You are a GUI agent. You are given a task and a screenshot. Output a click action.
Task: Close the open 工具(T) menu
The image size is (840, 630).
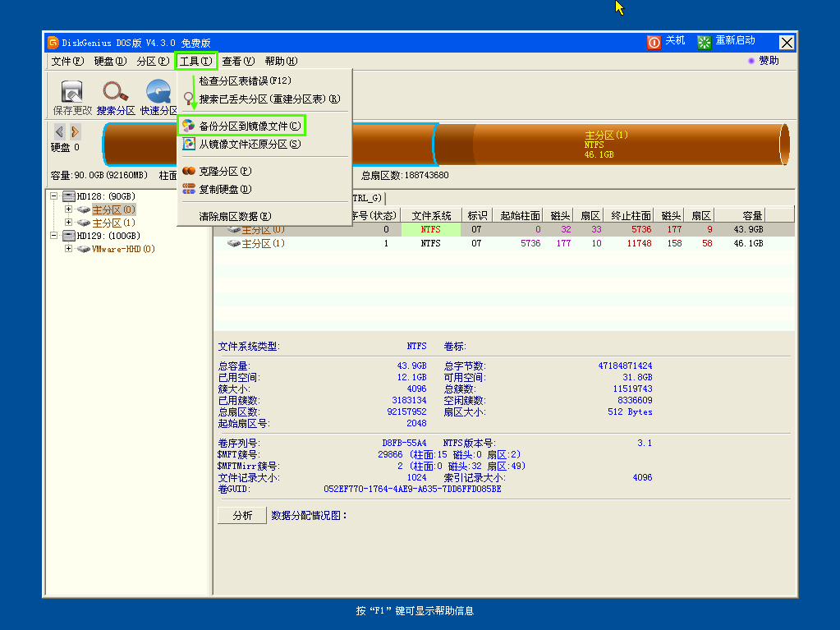(x=196, y=61)
